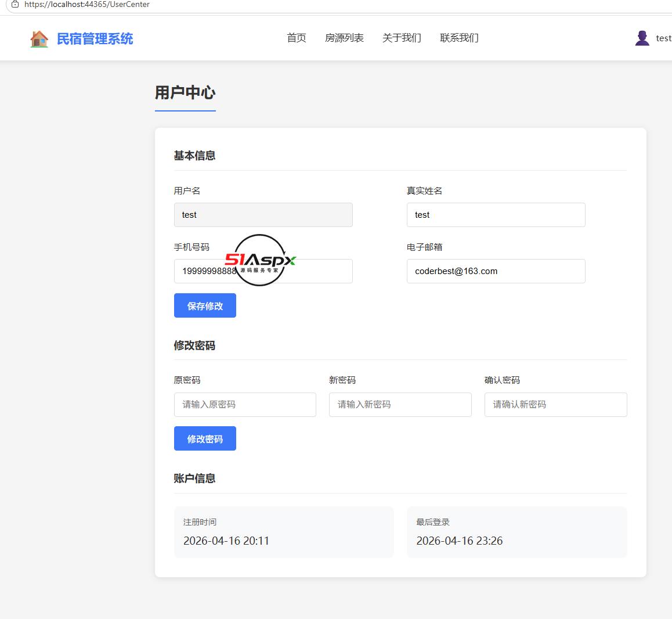Screen dimensions: 672x619
Task: Click the test username link in header
Action: pos(663,38)
